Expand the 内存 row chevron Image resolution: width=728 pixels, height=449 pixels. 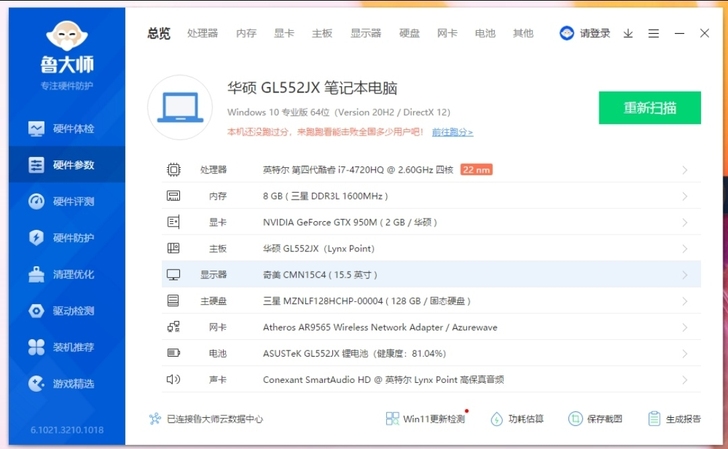point(685,196)
